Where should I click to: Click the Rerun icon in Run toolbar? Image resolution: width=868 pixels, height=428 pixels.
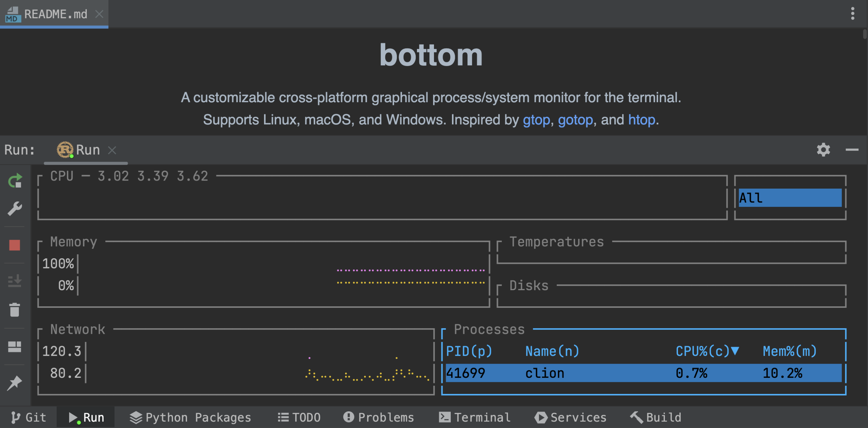(x=15, y=181)
